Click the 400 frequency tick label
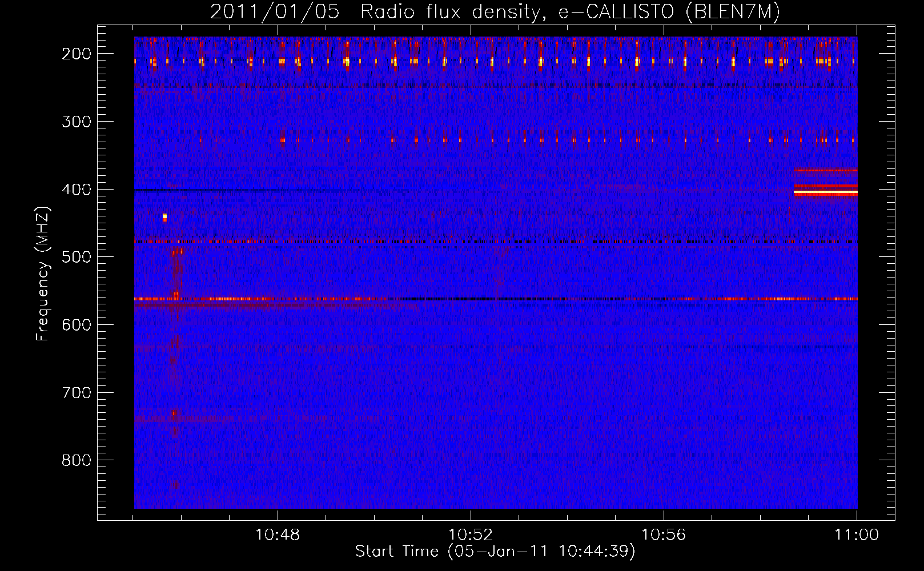This screenshot has height=571, width=924. point(77,190)
